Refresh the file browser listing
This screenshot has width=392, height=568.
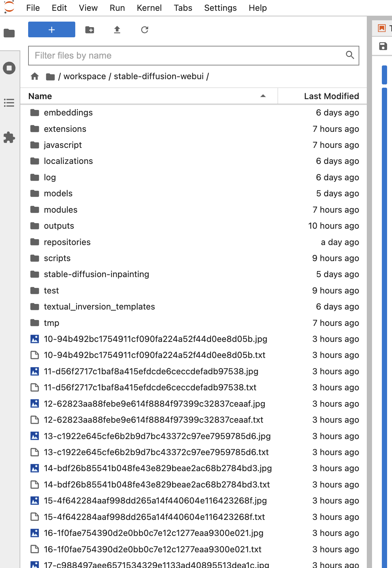[144, 29]
